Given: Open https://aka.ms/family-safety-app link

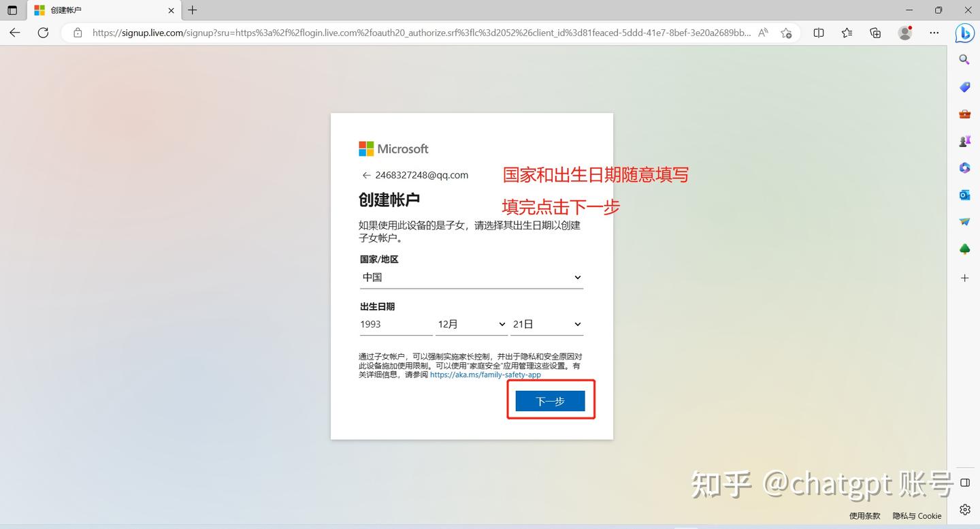Looking at the screenshot, I should point(485,374).
